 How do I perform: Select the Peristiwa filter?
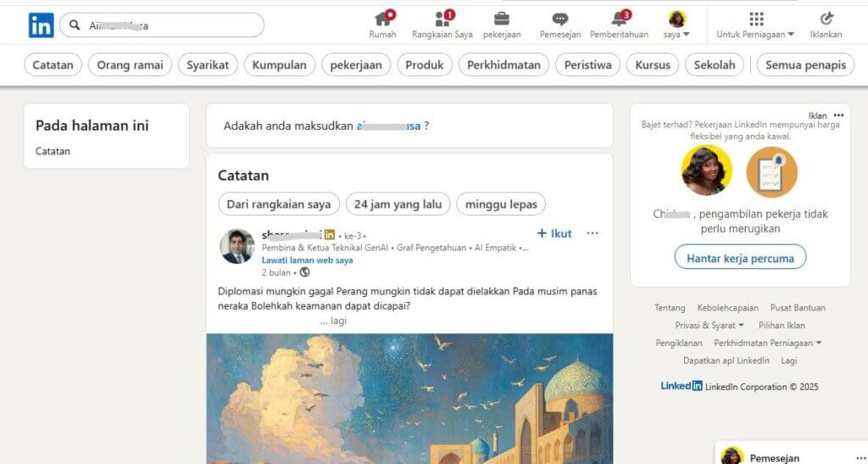[588, 64]
